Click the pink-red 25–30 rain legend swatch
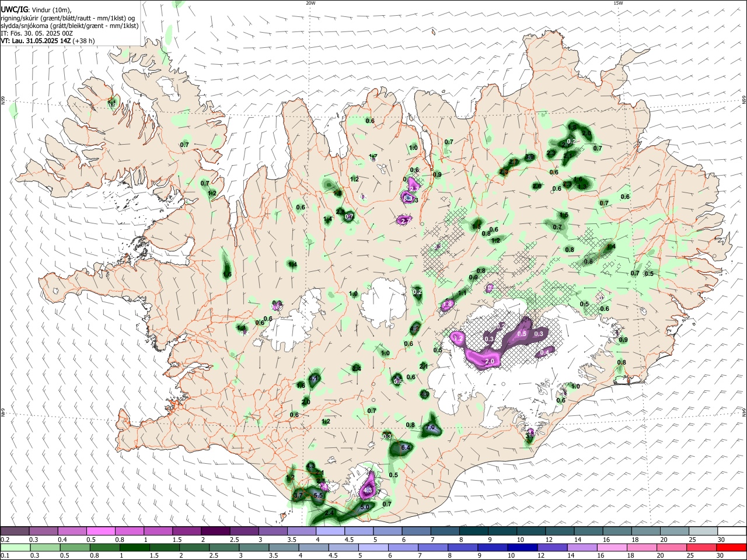 (x=701, y=547)
